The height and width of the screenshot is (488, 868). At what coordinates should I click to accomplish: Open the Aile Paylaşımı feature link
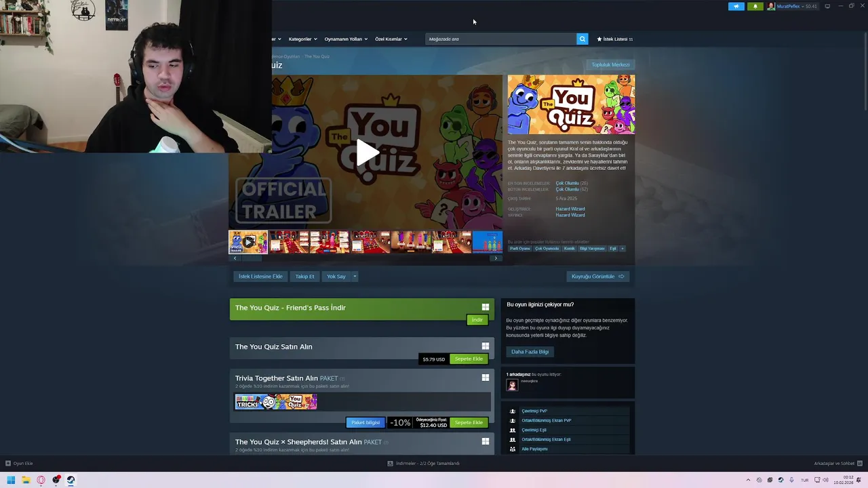tap(534, 449)
